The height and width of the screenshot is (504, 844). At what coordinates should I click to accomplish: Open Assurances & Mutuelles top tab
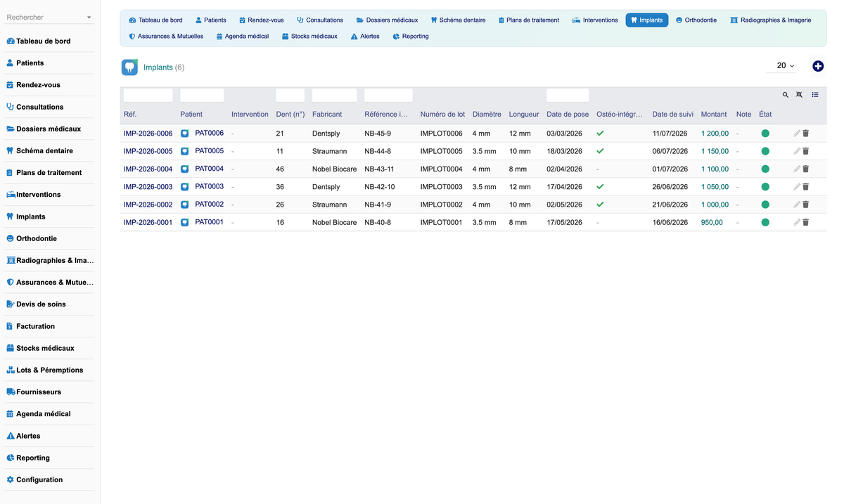coord(166,36)
